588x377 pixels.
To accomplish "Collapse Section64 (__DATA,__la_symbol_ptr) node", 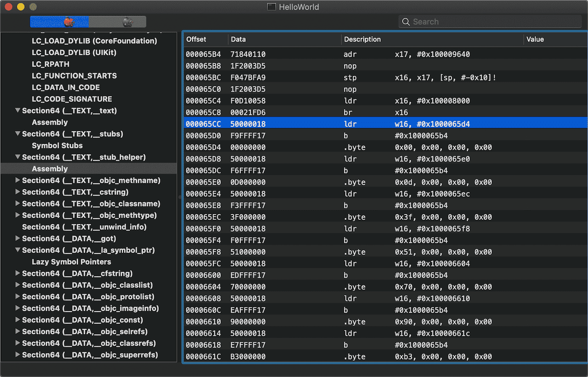I will pos(18,250).
